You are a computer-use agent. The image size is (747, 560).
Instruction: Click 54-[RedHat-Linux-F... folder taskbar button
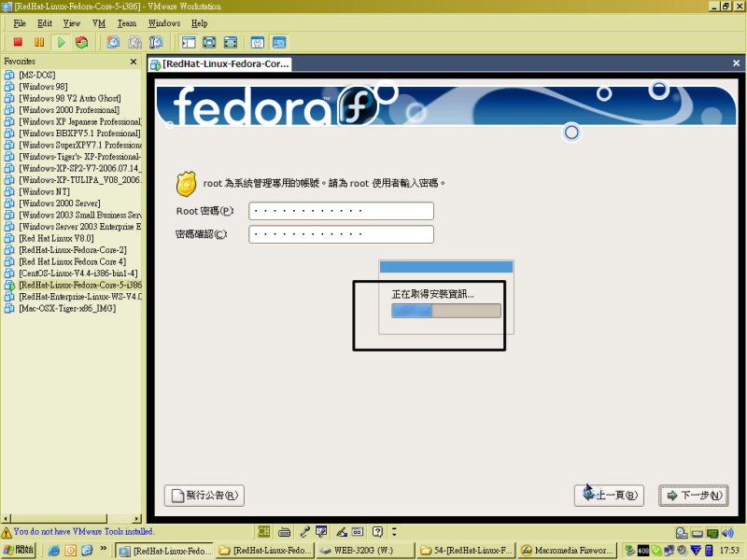466,551
